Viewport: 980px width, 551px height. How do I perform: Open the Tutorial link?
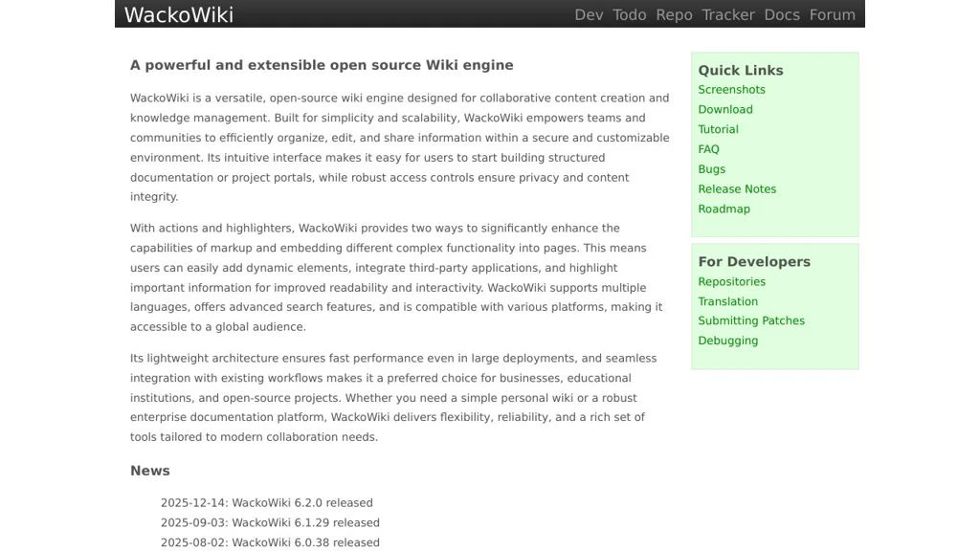718,129
